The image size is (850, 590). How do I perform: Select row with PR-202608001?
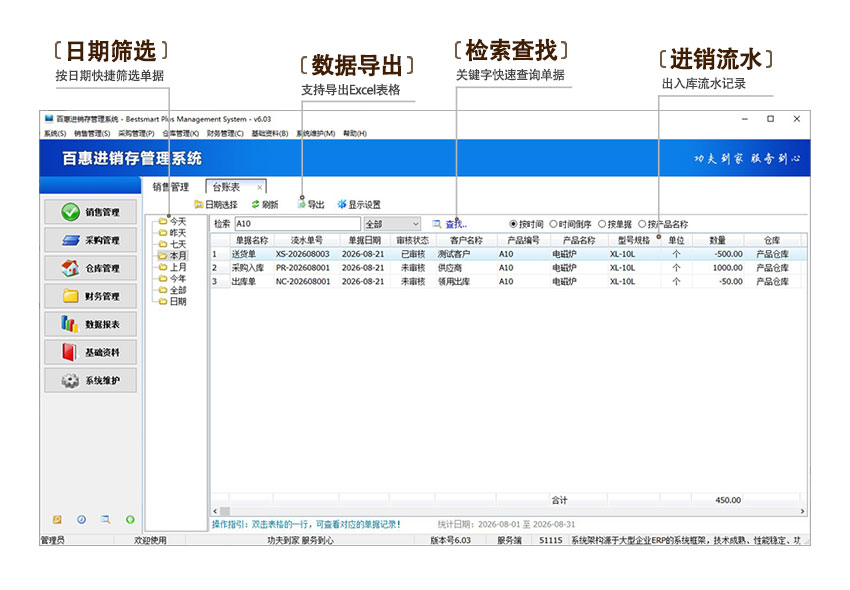(508, 267)
